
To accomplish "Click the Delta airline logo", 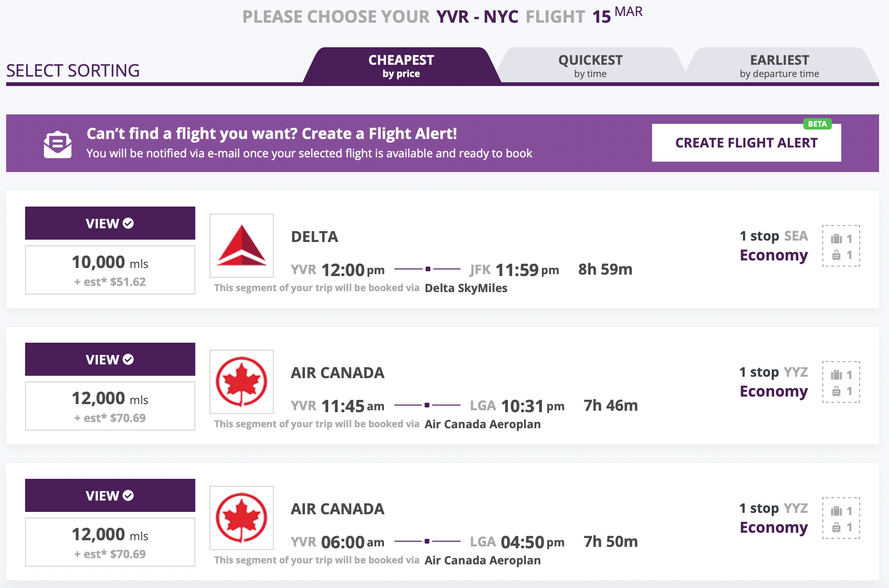I will point(242,245).
